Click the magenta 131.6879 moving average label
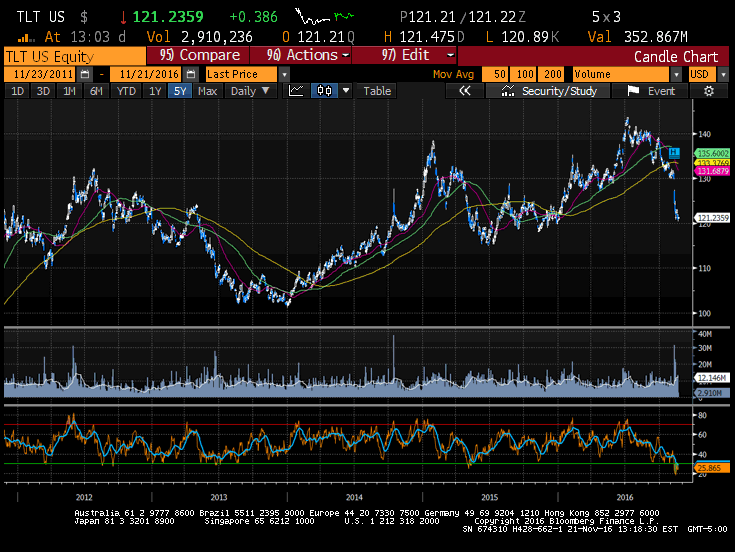Screen dimensions: 735x552 coord(713,171)
